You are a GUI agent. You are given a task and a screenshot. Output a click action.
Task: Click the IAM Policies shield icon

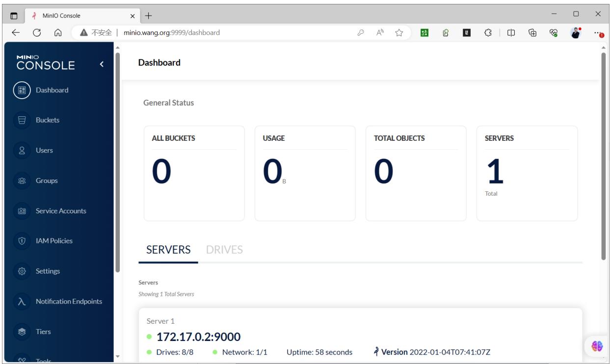(22, 241)
